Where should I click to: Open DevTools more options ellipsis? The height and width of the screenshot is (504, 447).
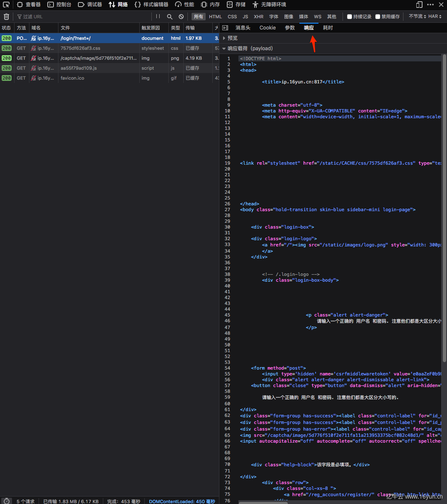430,5
